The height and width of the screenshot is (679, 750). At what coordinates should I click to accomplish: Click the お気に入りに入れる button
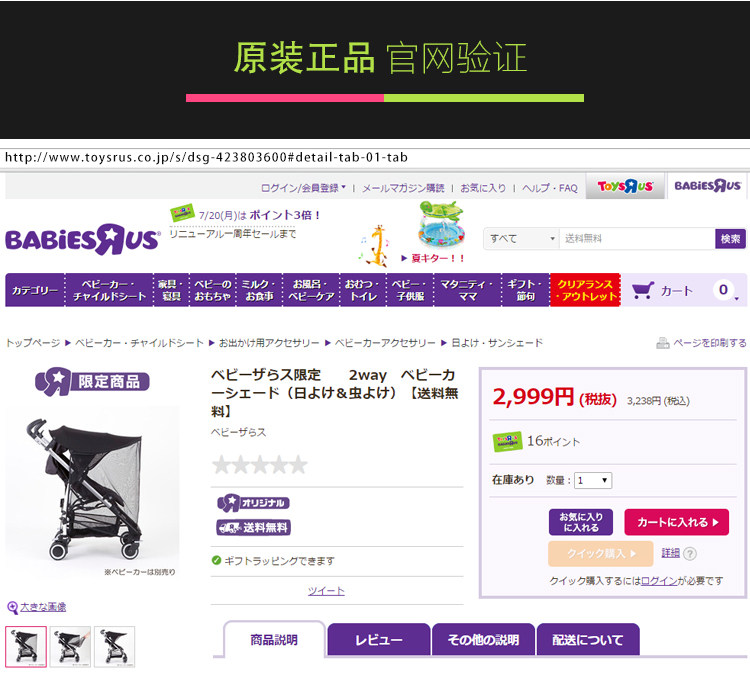581,522
